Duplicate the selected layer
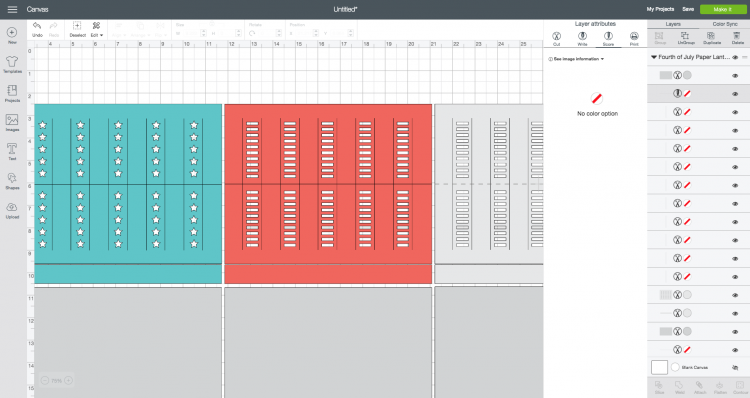The height and width of the screenshot is (398, 750). [711, 38]
